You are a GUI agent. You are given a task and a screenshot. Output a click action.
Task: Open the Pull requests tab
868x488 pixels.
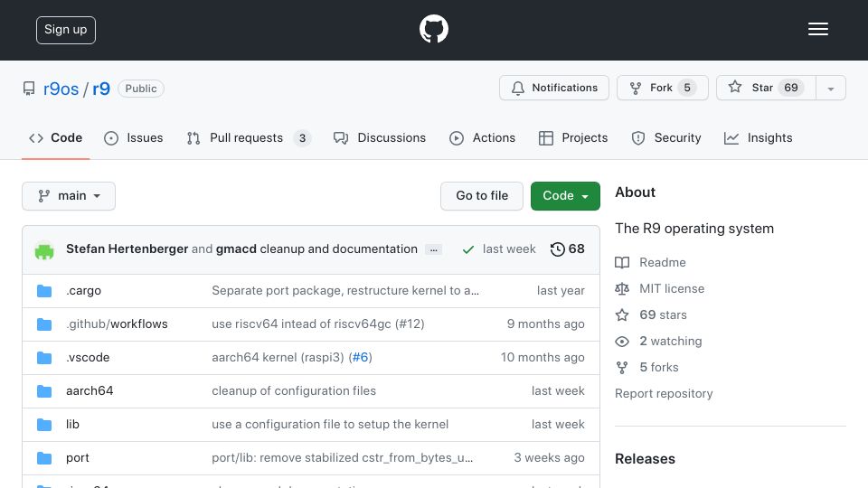pos(249,137)
